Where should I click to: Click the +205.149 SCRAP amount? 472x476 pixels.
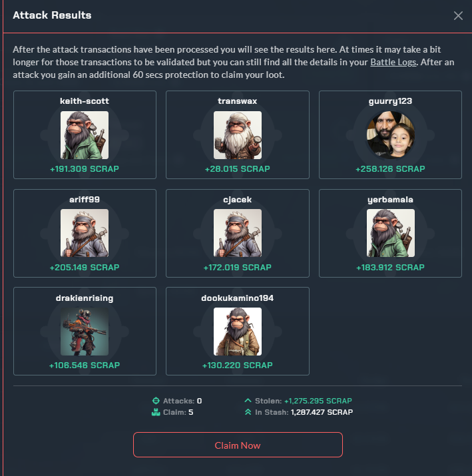(85, 268)
